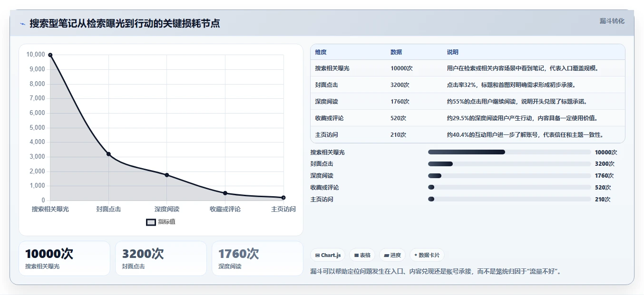The image size is (644, 295).
Task: Open the 1760次 深度阅读 stat card
Action: [x=257, y=258]
